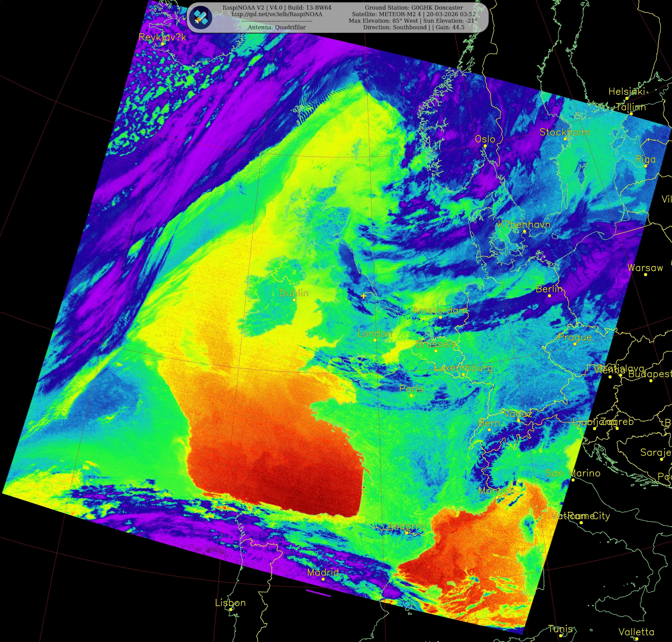The width and height of the screenshot is (672, 642).
Task: Click the Stockholm city marker dot
Action: [565, 139]
